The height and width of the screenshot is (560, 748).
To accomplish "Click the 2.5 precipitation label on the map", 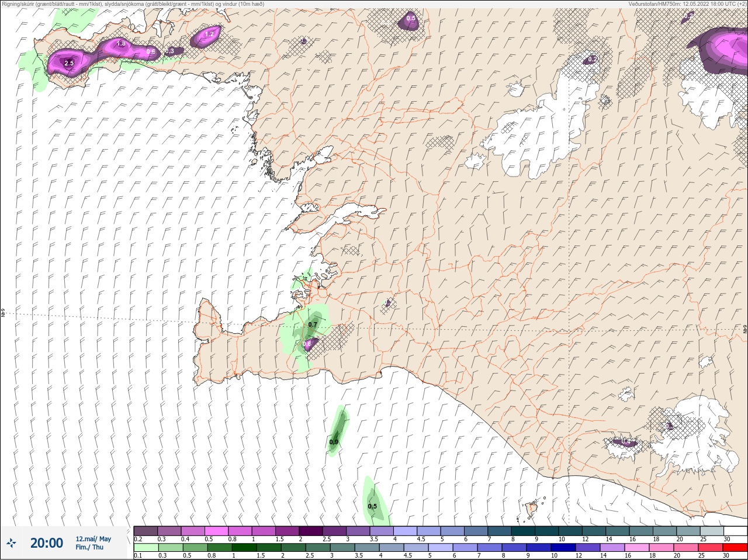I will tap(69, 63).
